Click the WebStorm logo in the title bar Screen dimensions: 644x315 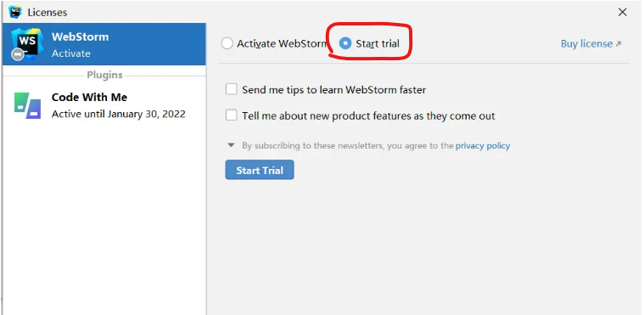click(x=15, y=12)
